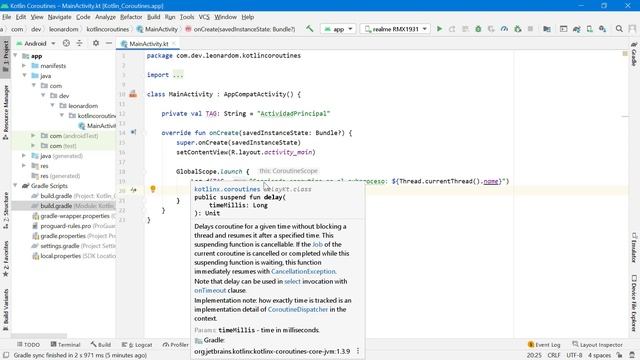Toggle the Device File Explorer panel
The height and width of the screenshot is (360, 640).
[x=634, y=303]
